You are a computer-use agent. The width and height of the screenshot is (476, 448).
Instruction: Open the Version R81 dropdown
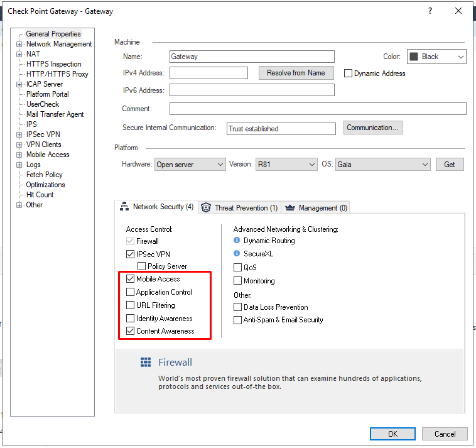click(286, 165)
